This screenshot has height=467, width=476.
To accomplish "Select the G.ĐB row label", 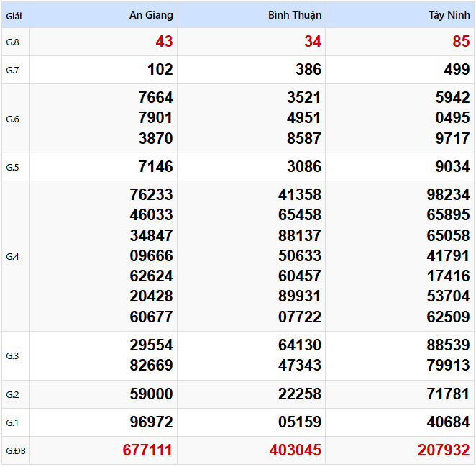I will (16, 450).
